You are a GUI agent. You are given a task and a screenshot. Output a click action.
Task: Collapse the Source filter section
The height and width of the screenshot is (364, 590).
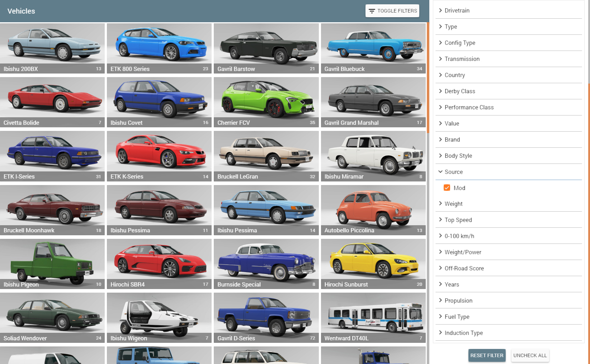pyautogui.click(x=509, y=172)
